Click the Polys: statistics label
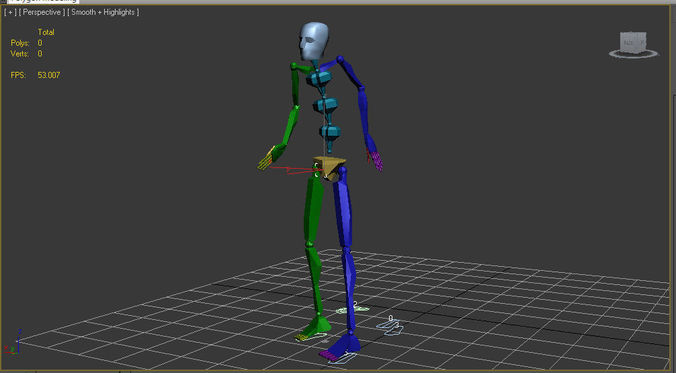The height and width of the screenshot is (373, 676). (20, 43)
